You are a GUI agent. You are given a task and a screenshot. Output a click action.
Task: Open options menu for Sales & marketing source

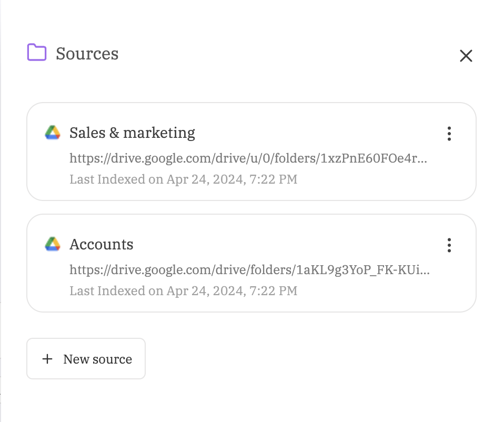point(449,134)
